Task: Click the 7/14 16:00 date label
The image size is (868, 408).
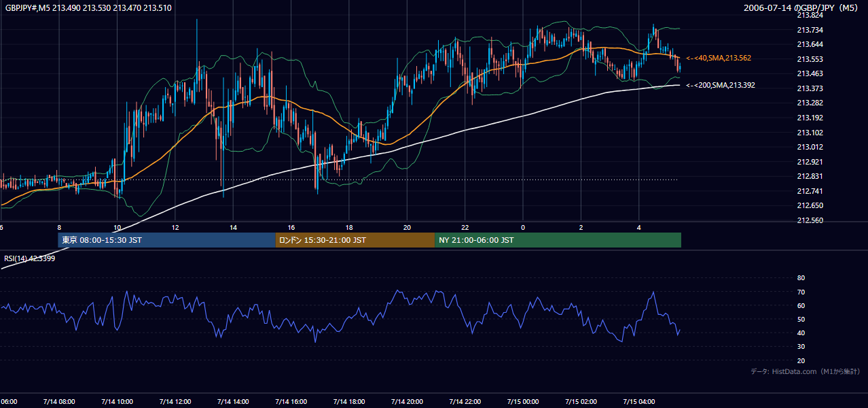Action: coord(291,402)
